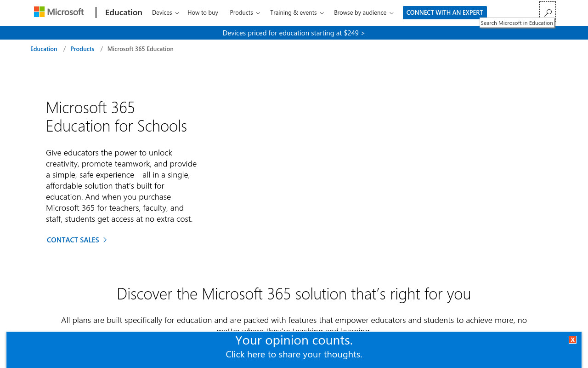Expand the Training & events menu
Screen dimensions: 588x368
(x=297, y=12)
